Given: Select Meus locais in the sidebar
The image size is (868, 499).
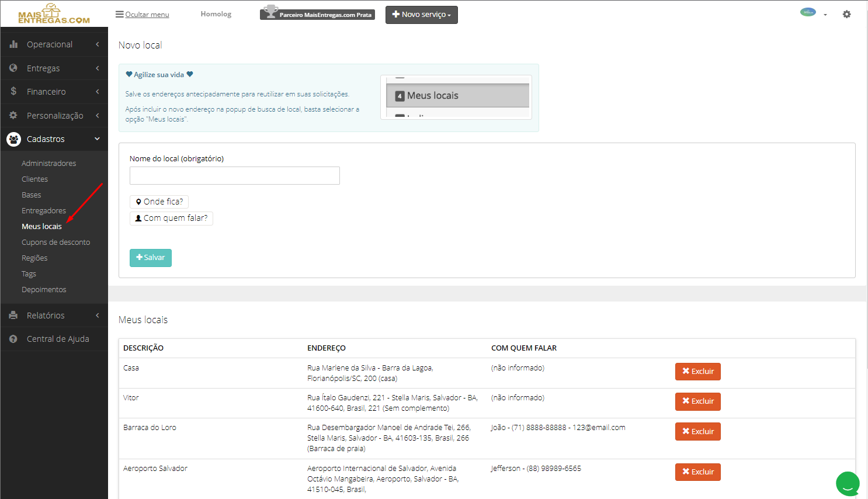Looking at the screenshot, I should point(41,227).
